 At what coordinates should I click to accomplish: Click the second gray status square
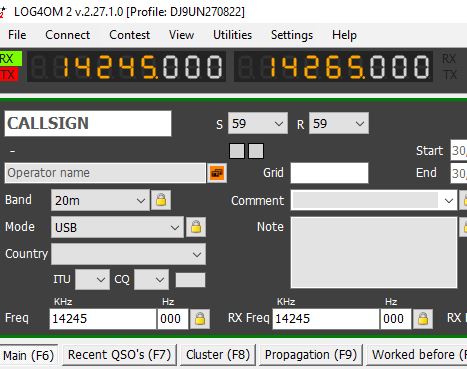pyautogui.click(x=256, y=151)
